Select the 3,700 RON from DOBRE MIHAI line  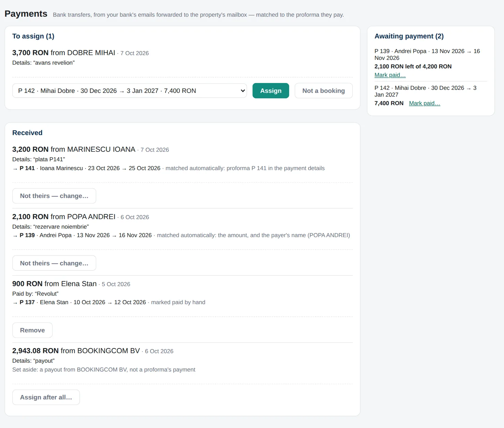80,53
